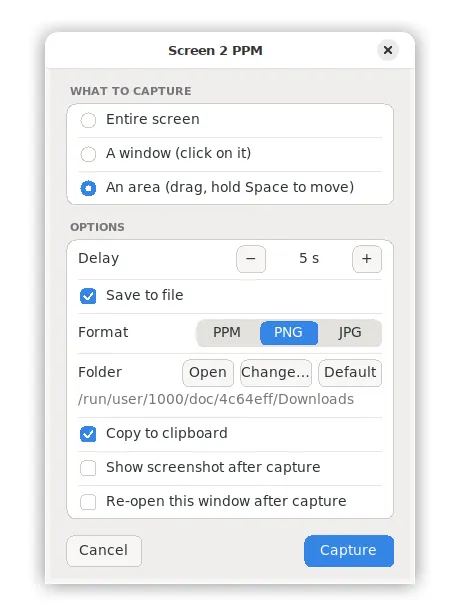This screenshot has width=458, height=612.
Task: Increase delay with the plus button
Action: tap(367, 259)
